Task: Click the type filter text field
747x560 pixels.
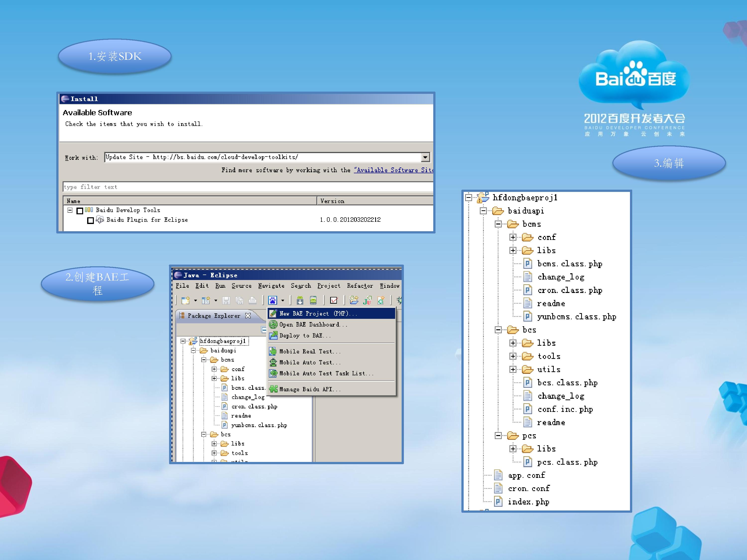Action: pyautogui.click(x=248, y=187)
